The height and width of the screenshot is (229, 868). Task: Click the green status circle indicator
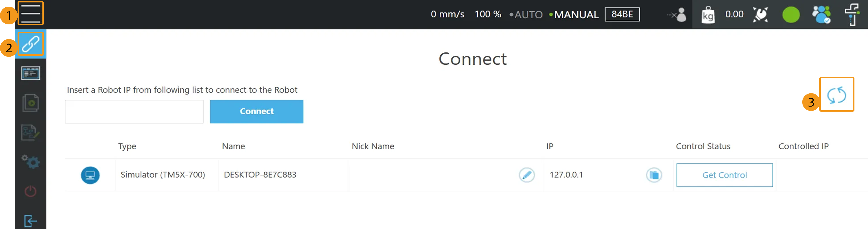coord(790,15)
